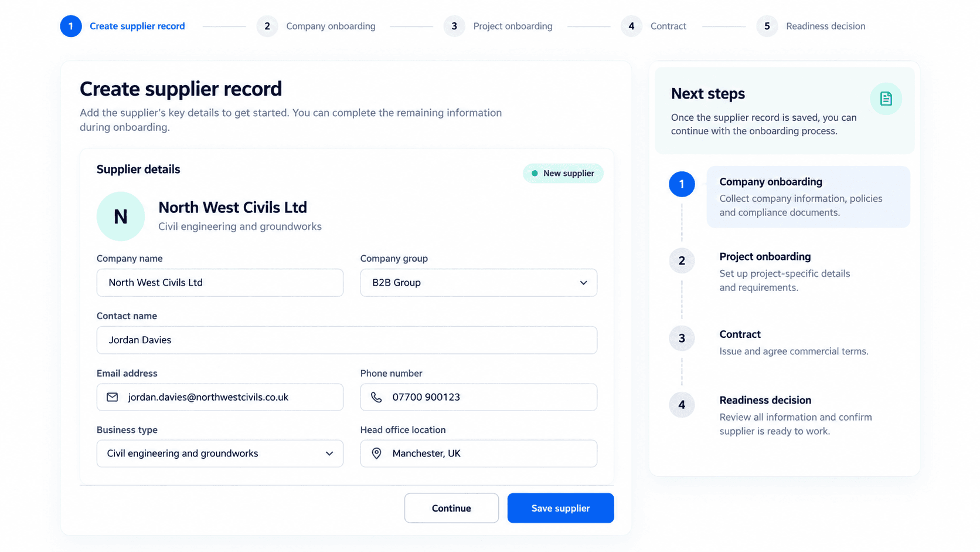Viewport: 980px width, 552px height.
Task: Select the Company onboarding card in Next steps
Action: click(808, 197)
